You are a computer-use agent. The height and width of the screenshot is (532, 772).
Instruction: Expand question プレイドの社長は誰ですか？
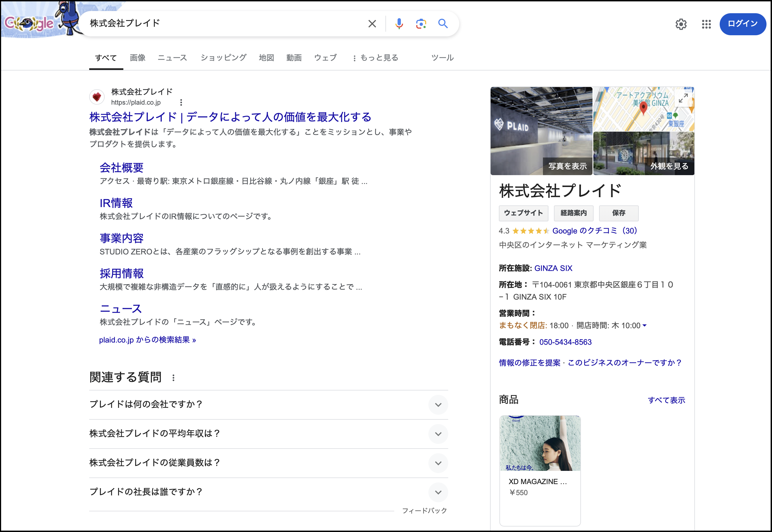coord(268,492)
